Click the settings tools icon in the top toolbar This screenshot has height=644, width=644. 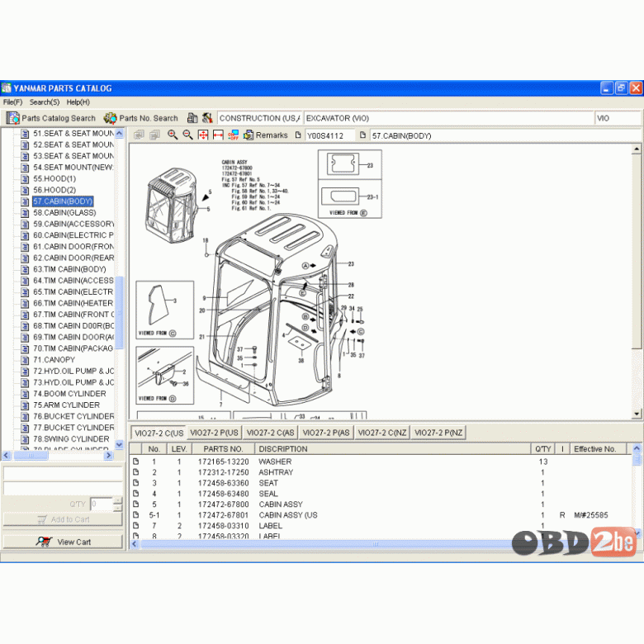[x=207, y=118]
